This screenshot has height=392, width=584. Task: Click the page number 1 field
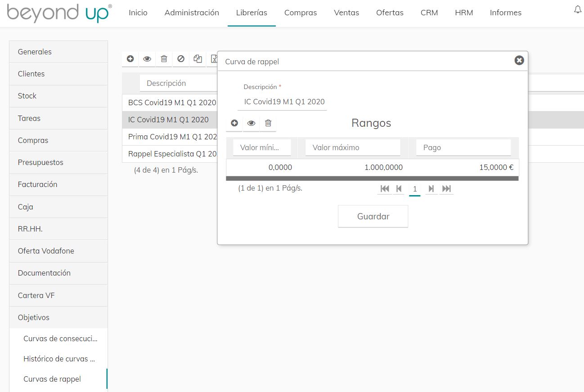[415, 189]
